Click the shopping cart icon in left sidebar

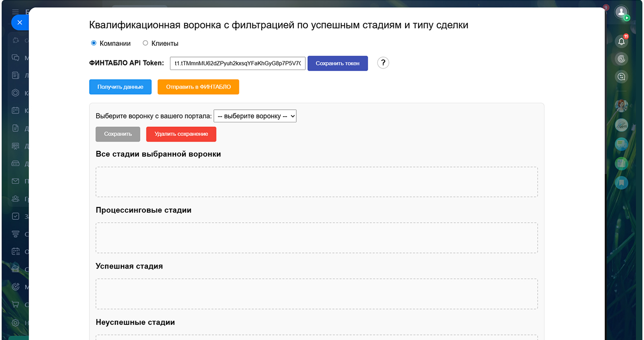16,305
